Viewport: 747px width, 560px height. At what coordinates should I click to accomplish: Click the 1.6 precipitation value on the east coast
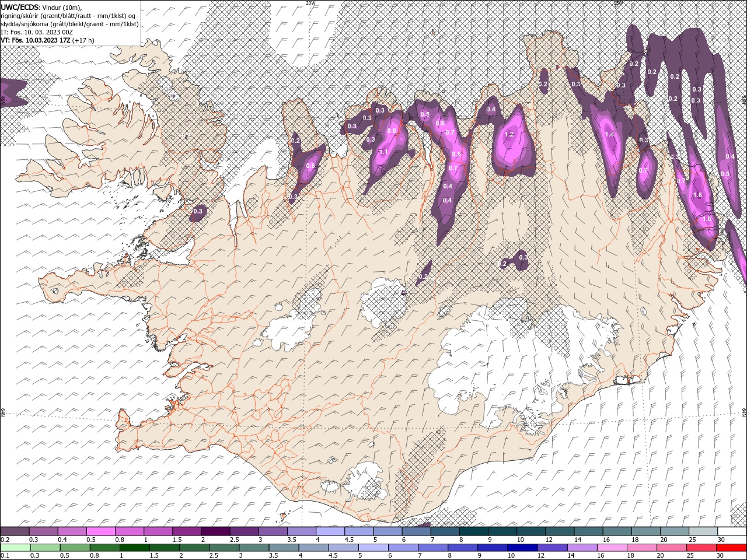coord(697,195)
